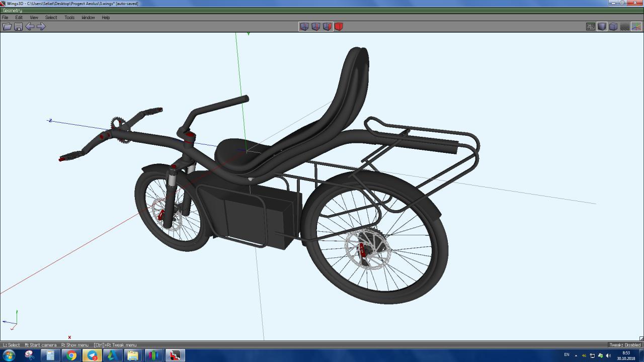Open the Select menu
Viewport: 644px width, 362px height.
pyautogui.click(x=51, y=18)
